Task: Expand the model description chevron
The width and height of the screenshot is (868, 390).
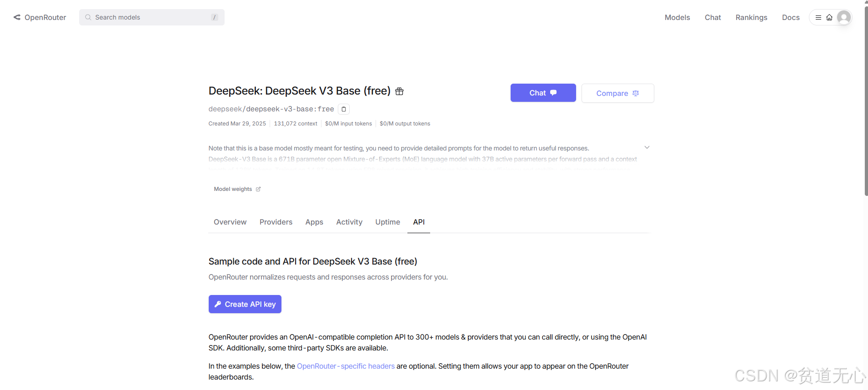Action: pyautogui.click(x=647, y=147)
